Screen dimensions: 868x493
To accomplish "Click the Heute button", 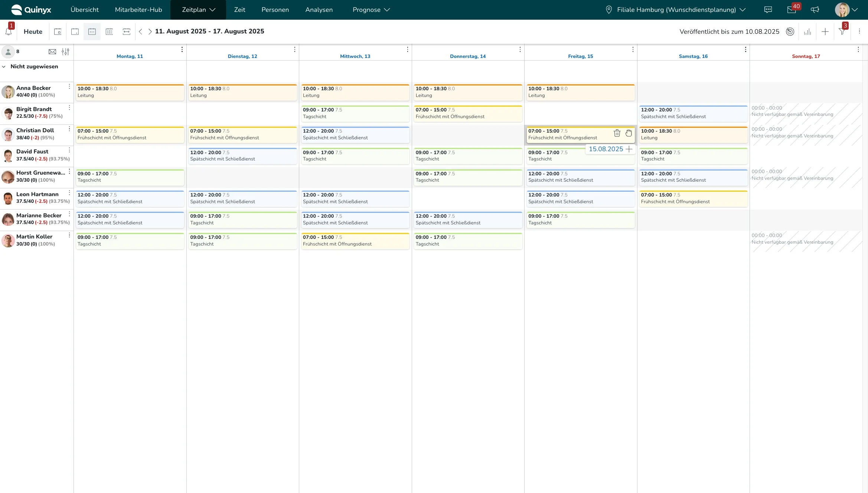I will 33,32.
